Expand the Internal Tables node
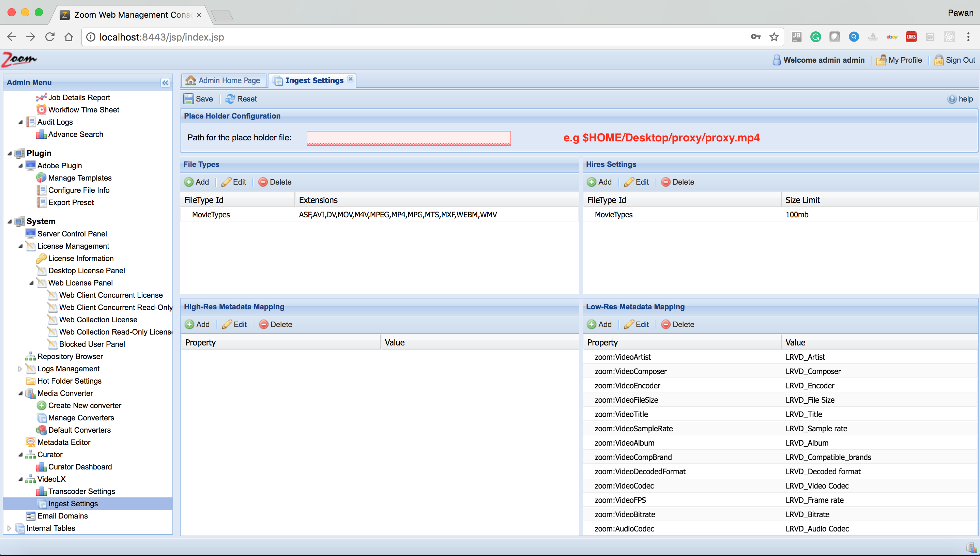 point(9,528)
